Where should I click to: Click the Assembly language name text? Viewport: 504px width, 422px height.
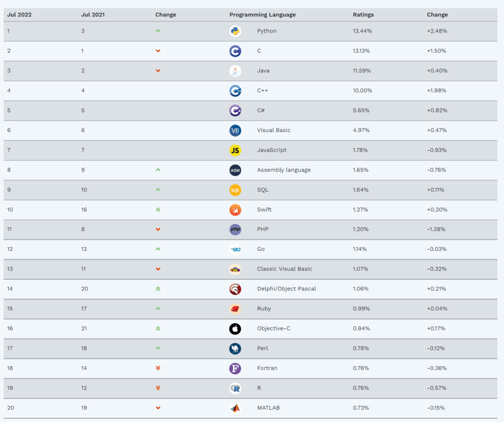(284, 170)
